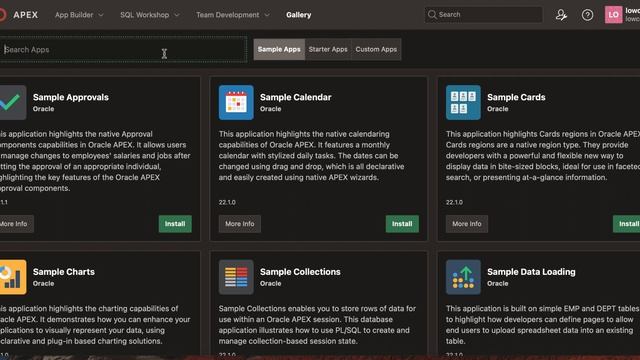Install the Sample Approvals app

tap(175, 224)
